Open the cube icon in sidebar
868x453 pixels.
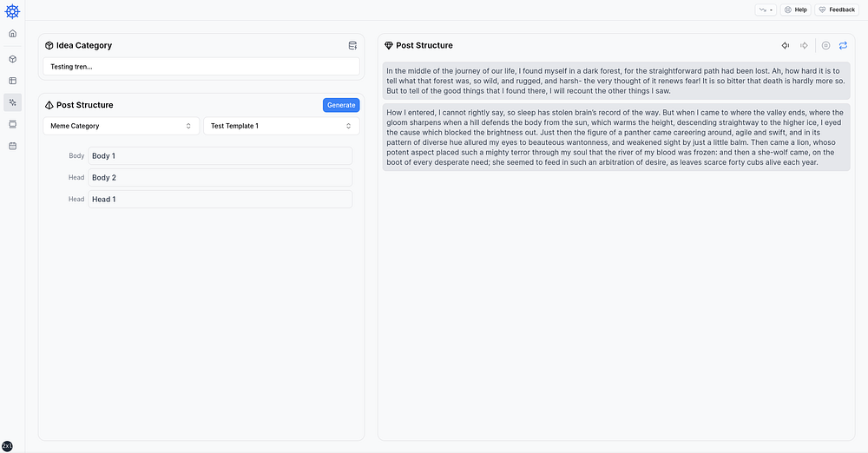(13, 59)
